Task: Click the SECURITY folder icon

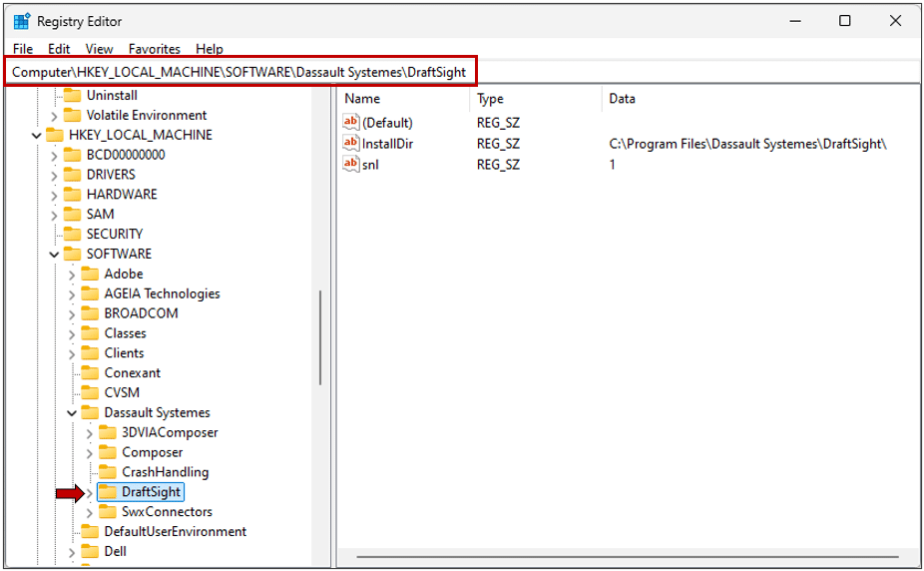Action: pyautogui.click(x=72, y=234)
